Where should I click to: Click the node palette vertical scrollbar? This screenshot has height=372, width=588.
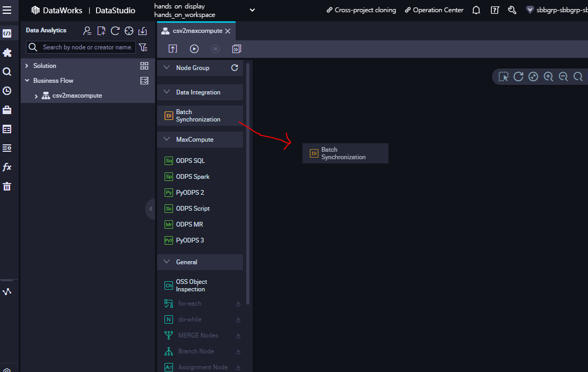[x=247, y=184]
